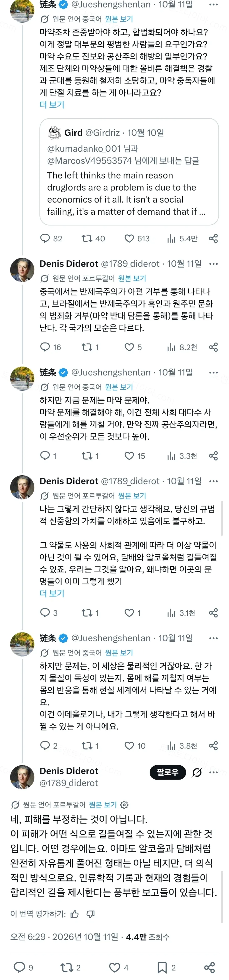Open more options menu on top tweet
229x980 pixels.
click(214, 5)
